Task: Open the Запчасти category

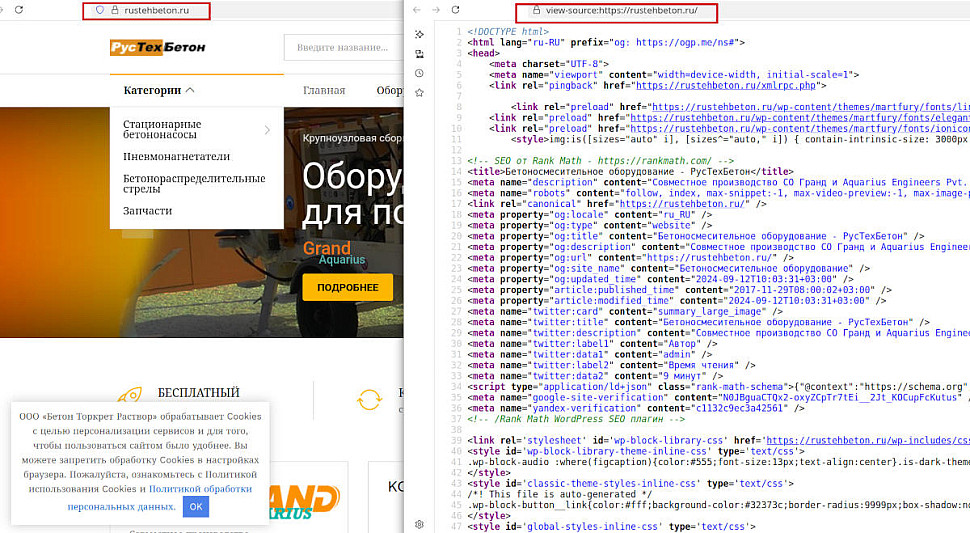Action: 147,211
